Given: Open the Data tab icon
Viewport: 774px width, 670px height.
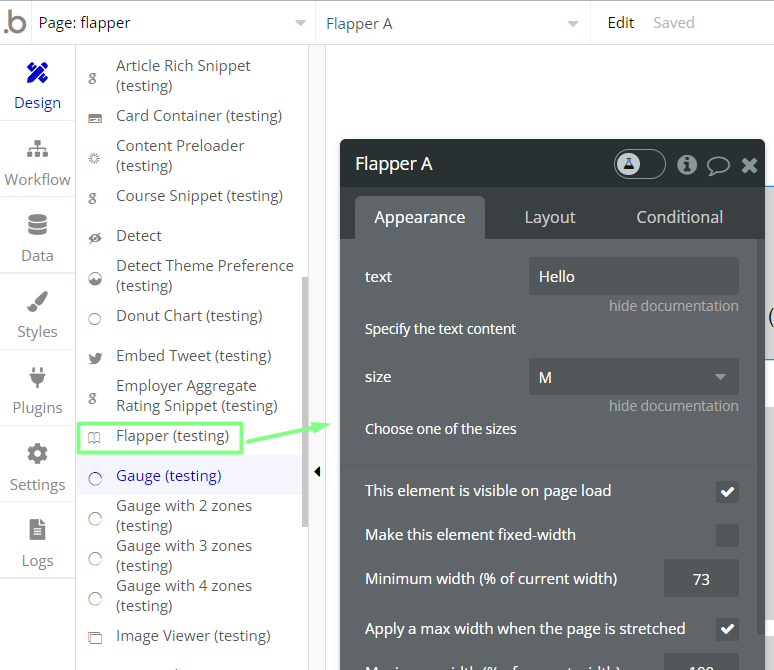Looking at the screenshot, I should pos(38,225).
